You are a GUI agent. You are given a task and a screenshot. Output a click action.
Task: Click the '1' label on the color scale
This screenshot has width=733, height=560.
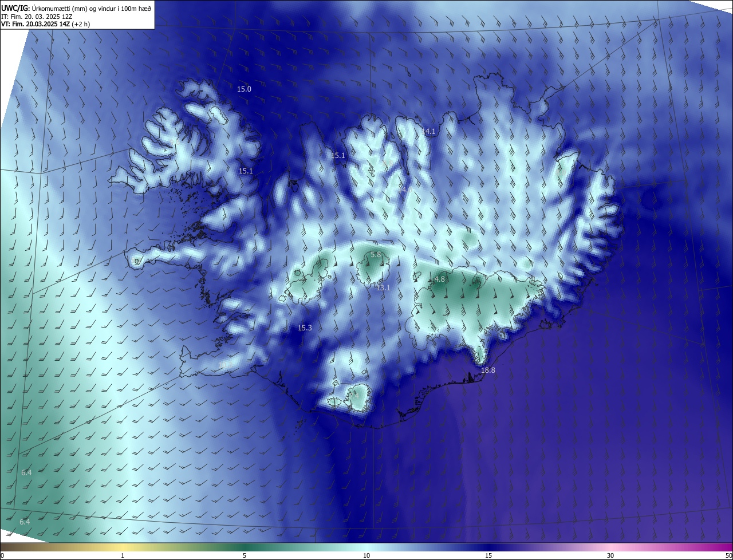tap(123, 555)
